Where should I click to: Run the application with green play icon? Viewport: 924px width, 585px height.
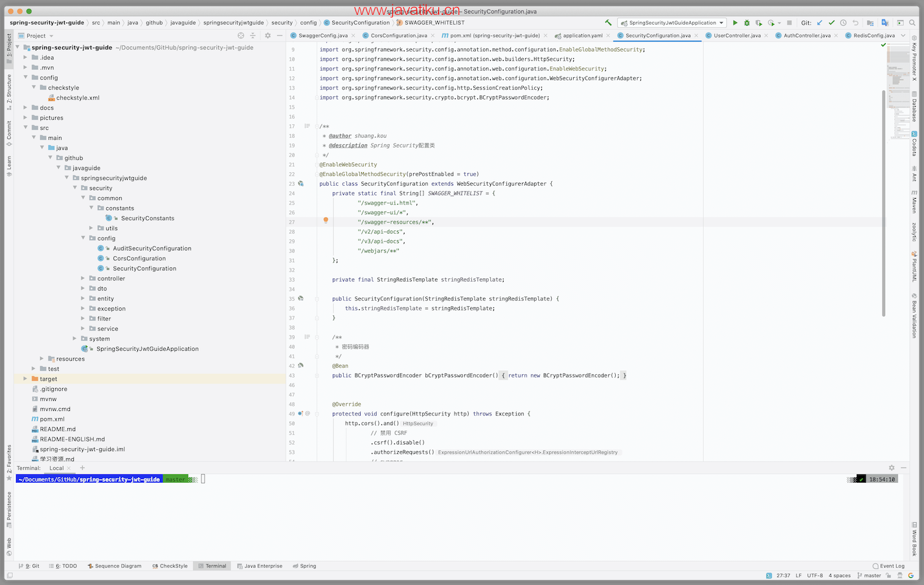coord(735,23)
